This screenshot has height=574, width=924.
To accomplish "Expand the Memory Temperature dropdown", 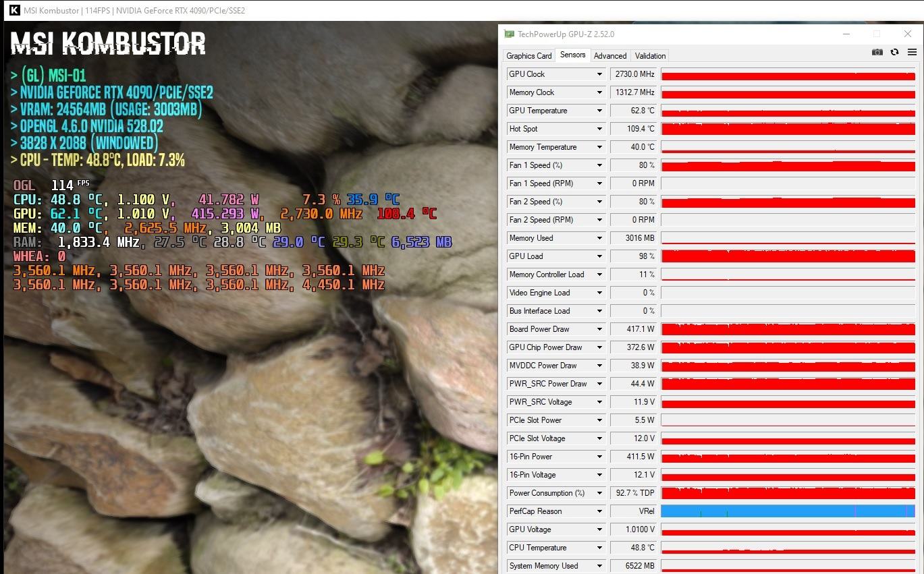I will point(599,147).
